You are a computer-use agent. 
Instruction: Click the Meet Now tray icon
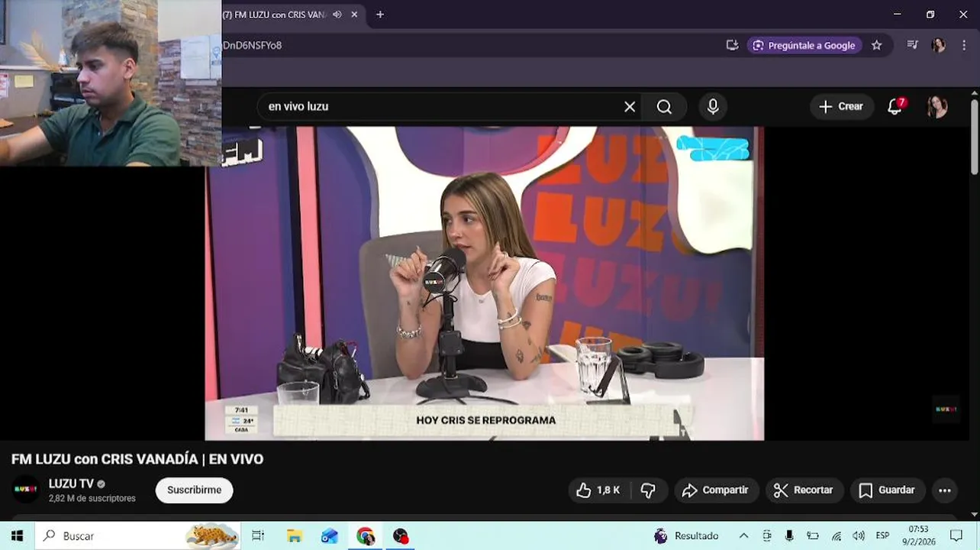(x=767, y=535)
